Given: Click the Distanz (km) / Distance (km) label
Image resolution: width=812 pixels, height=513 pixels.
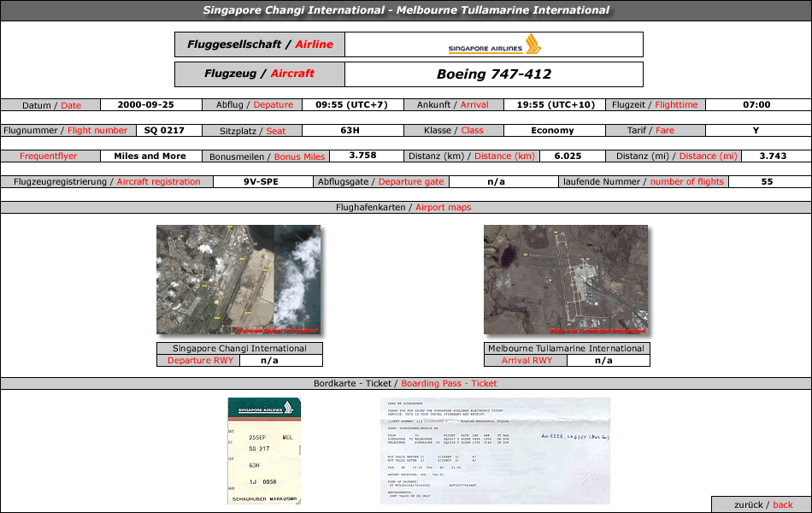Looking at the screenshot, I should (x=471, y=156).
